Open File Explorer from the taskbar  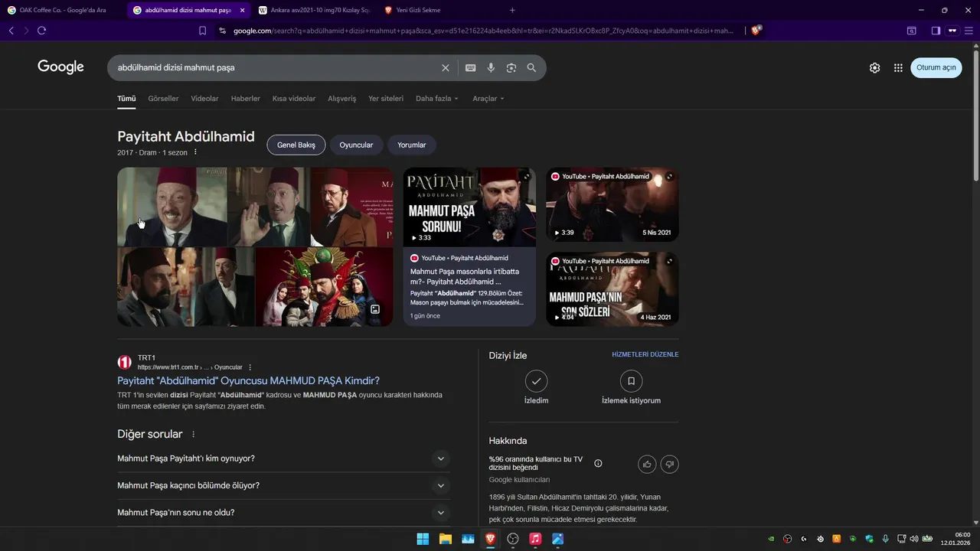445,539
